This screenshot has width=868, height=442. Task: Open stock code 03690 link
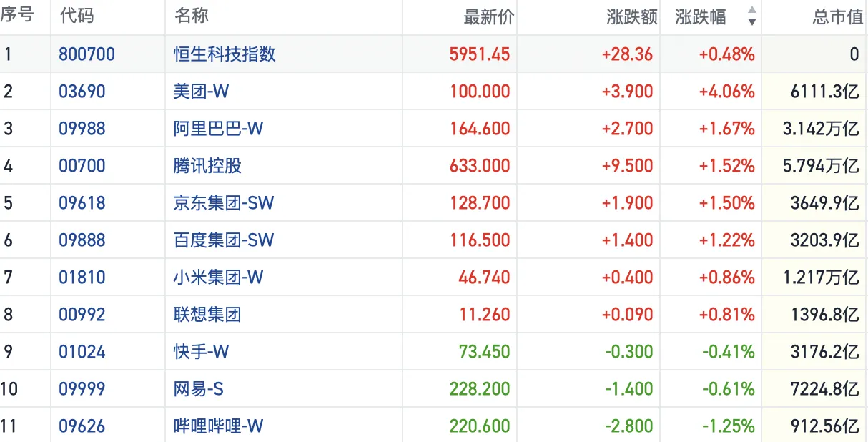coord(82,92)
